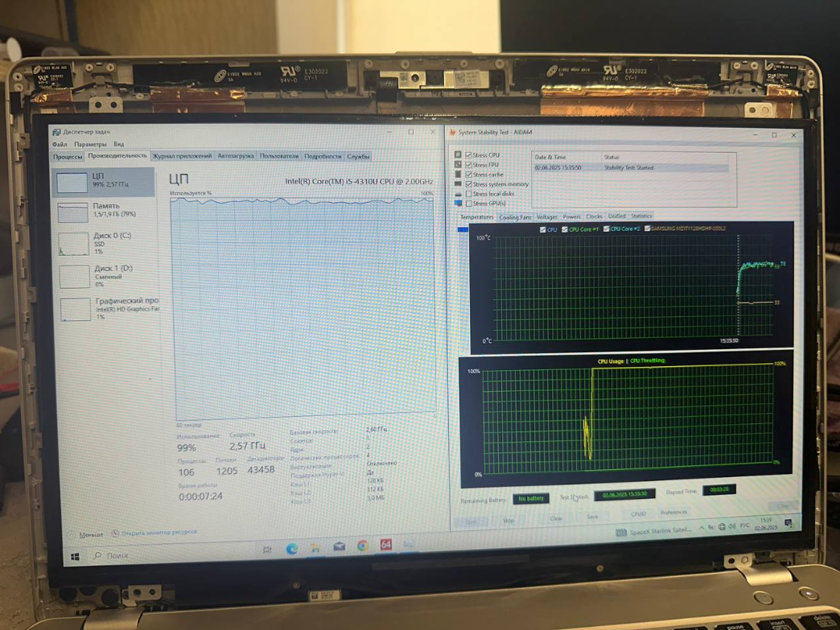This screenshot has width=840, height=630.
Task: Uncheck the Stress CPU checkbox
Action: (469, 155)
